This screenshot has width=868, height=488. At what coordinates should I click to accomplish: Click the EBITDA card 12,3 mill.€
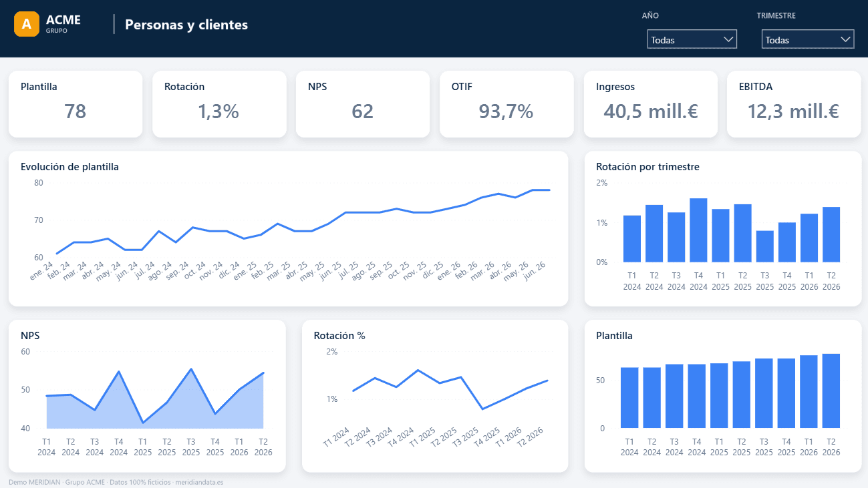tap(793, 104)
